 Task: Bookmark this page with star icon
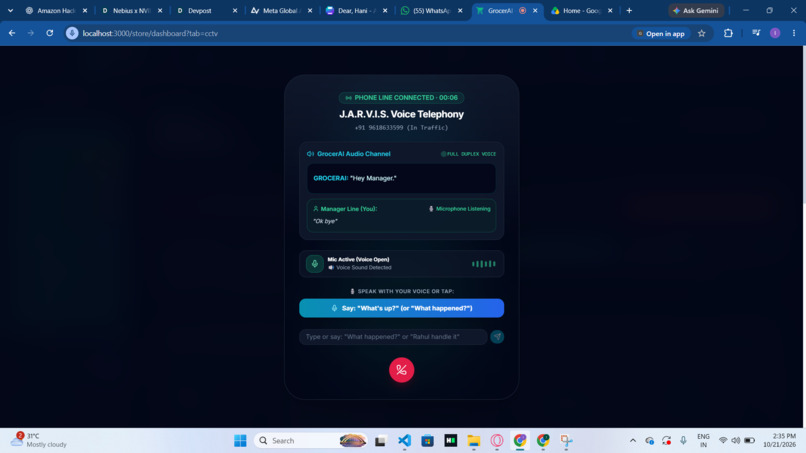pyautogui.click(x=702, y=33)
